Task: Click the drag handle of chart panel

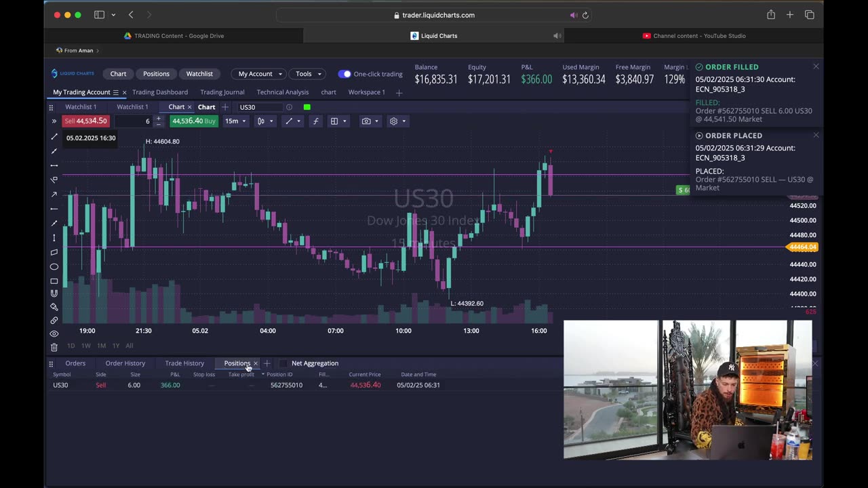Action: [51, 107]
